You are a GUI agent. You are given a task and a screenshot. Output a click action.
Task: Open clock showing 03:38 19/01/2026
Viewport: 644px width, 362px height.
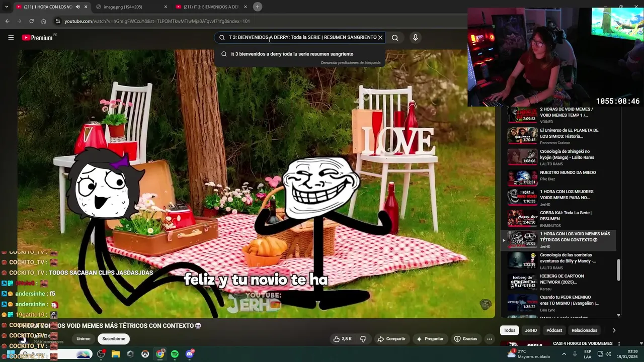627,354
